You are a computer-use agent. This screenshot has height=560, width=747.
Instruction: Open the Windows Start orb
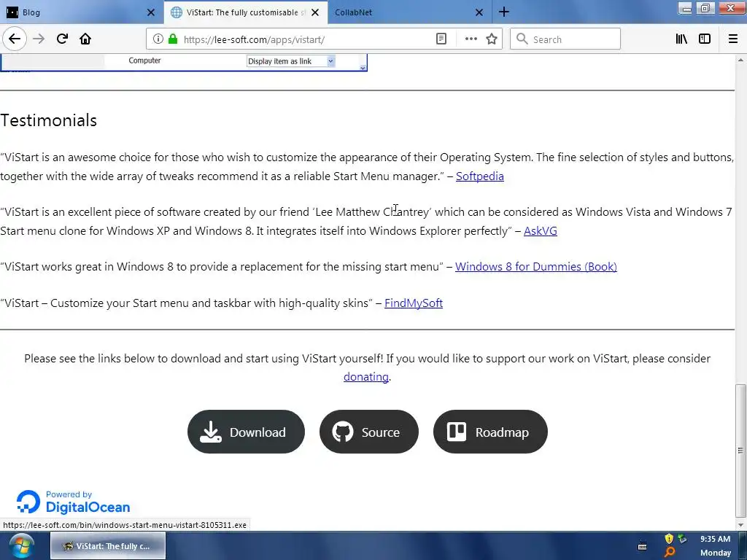(x=21, y=547)
